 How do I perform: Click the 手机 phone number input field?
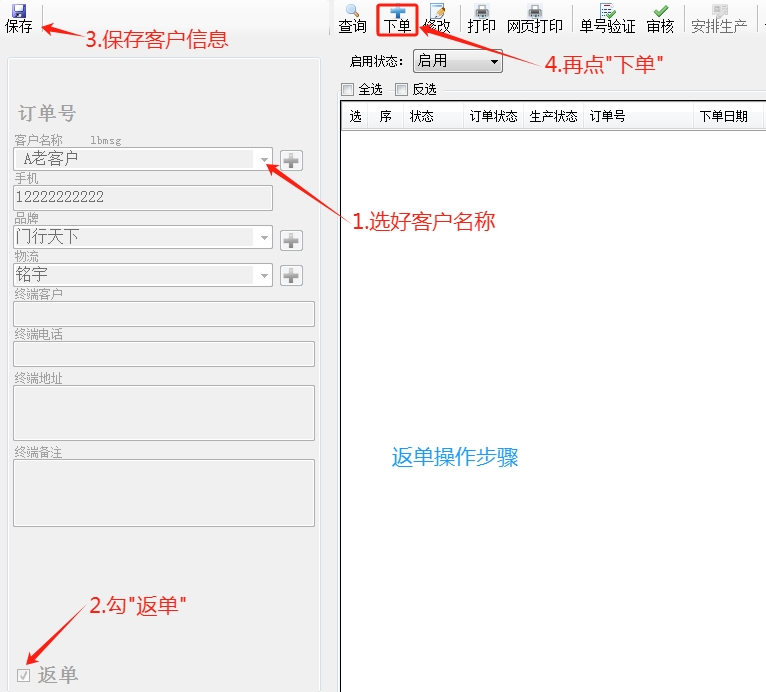coord(143,197)
